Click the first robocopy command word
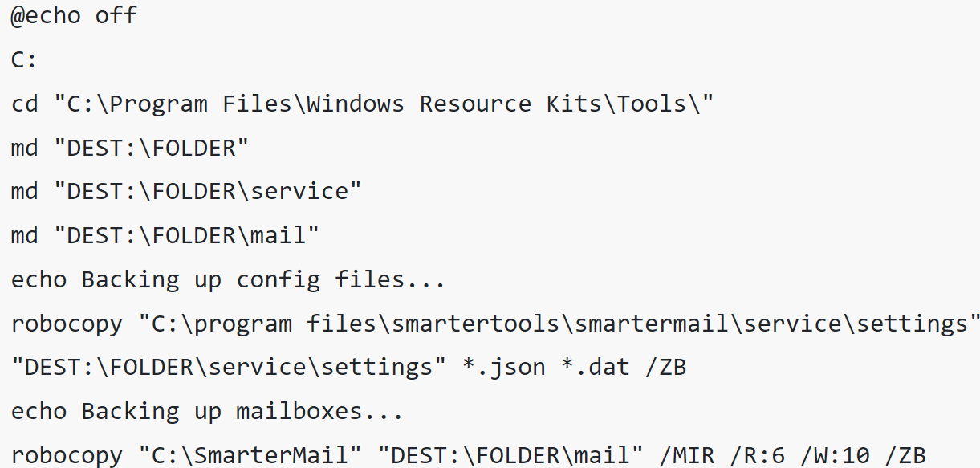This screenshot has height=468, width=980. click(67, 324)
